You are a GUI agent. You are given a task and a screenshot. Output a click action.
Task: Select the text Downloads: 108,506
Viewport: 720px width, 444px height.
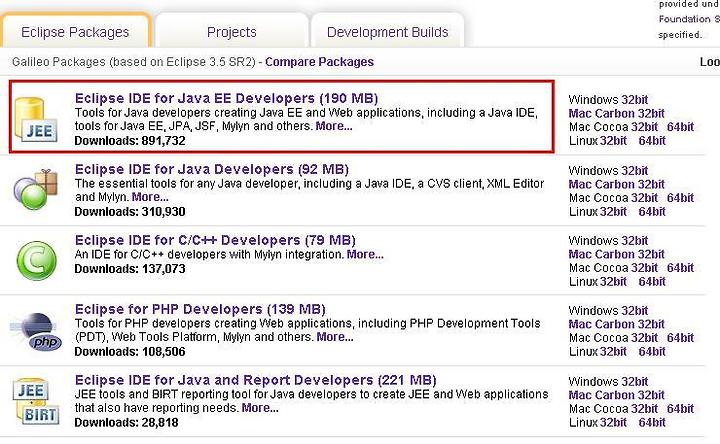(130, 352)
